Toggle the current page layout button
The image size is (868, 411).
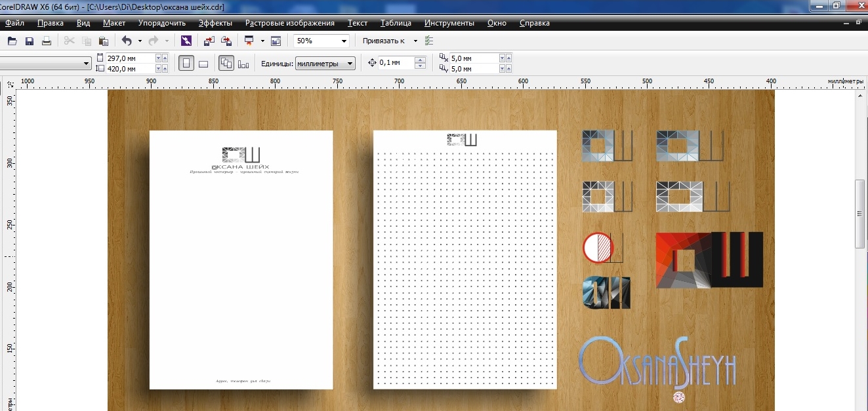coord(244,64)
